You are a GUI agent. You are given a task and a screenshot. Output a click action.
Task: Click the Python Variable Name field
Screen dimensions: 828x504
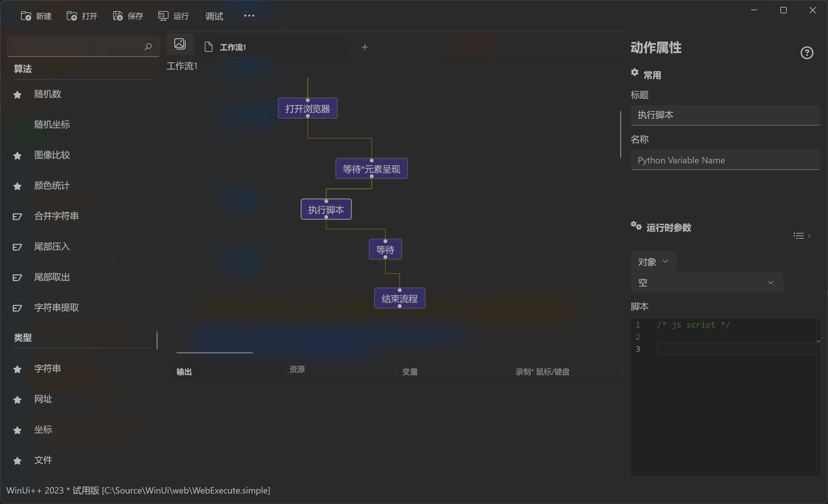[725, 160]
